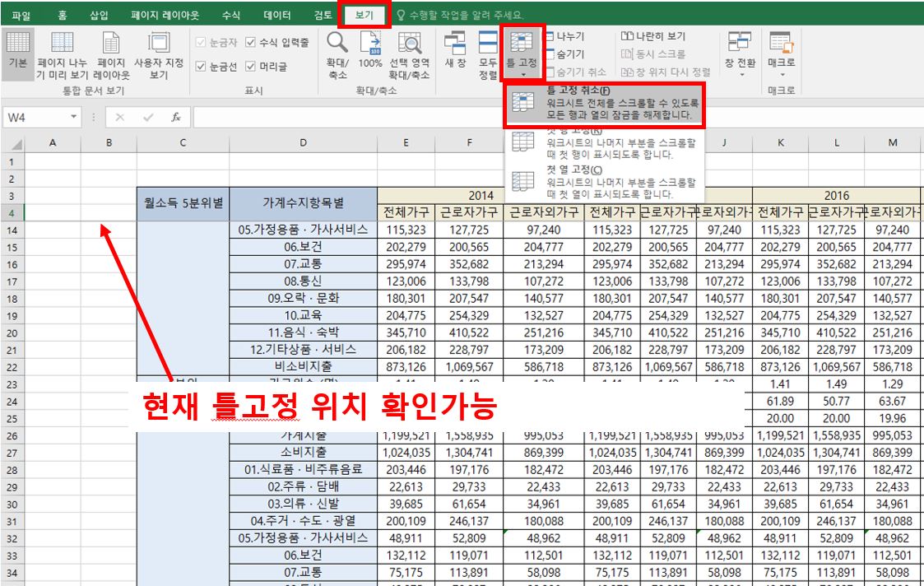This screenshot has height=586, width=924.
Task: Click the formula bar confirm check icon
Action: 148,118
